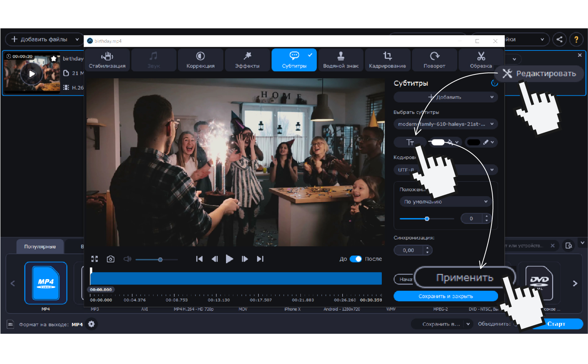The width and height of the screenshot is (588, 364).
Task: Mute the preview volume speaker
Action: pyautogui.click(x=127, y=259)
